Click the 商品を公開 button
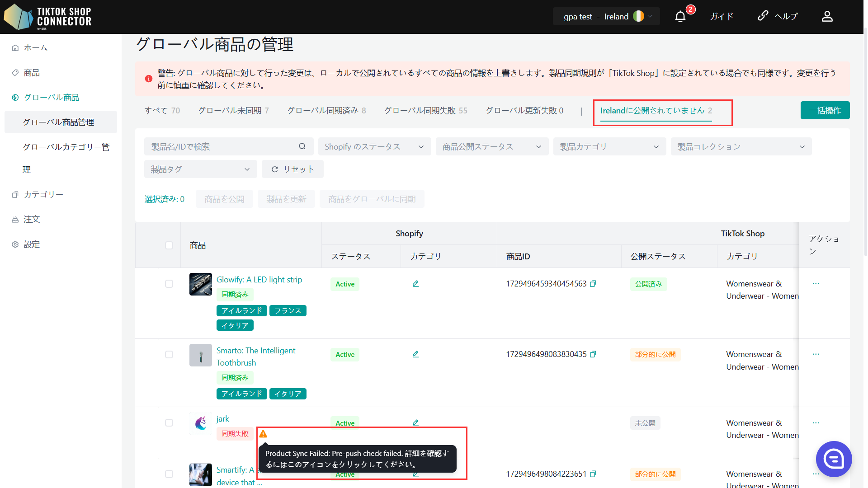Viewport: 868px width, 488px height. [224, 199]
